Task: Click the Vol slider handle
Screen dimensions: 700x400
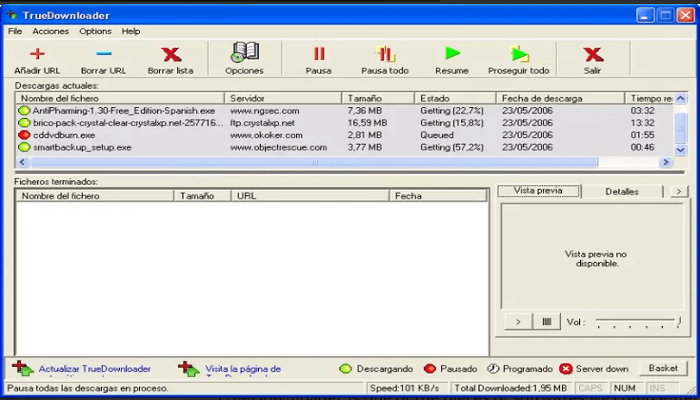Action: tap(679, 322)
